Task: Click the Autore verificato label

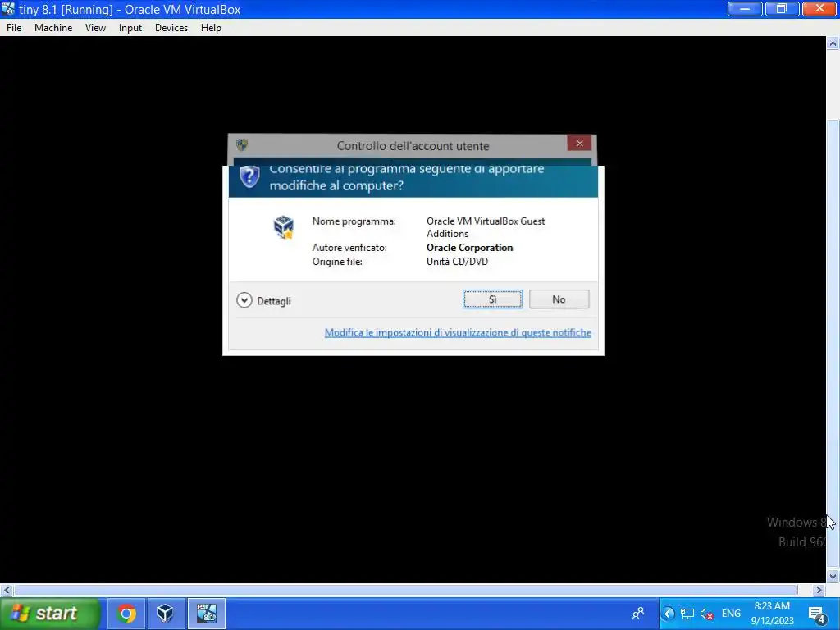Action: click(x=349, y=248)
